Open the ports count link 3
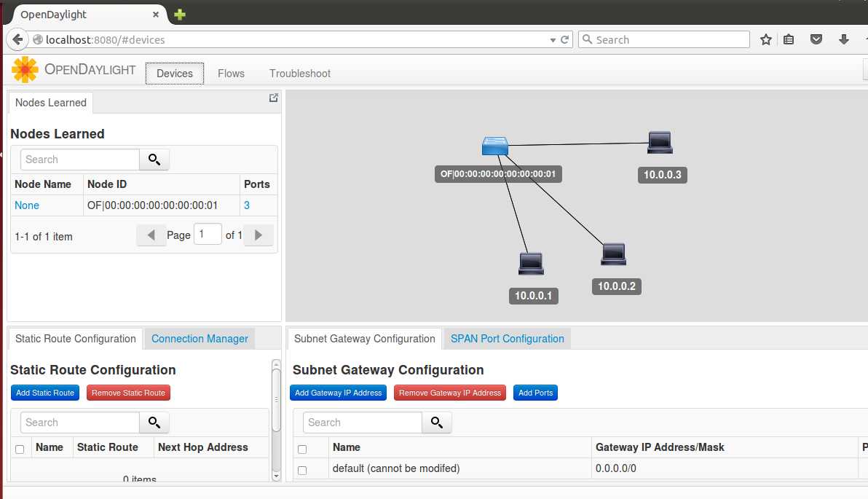This screenshot has height=499, width=868. (247, 205)
